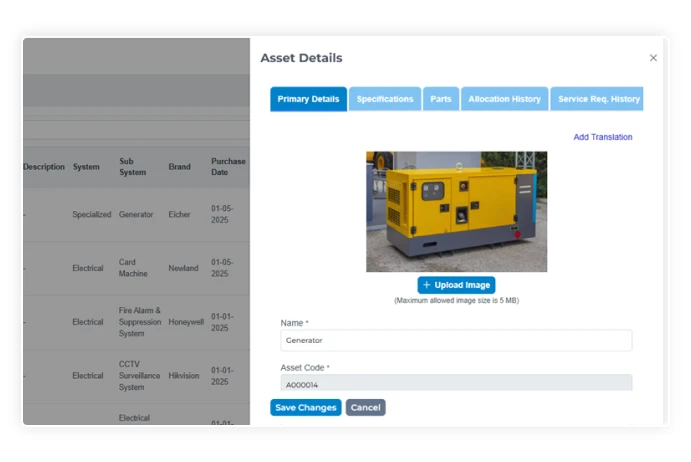Click the generator asset image
This screenshot has height=462, width=691.
(x=456, y=211)
